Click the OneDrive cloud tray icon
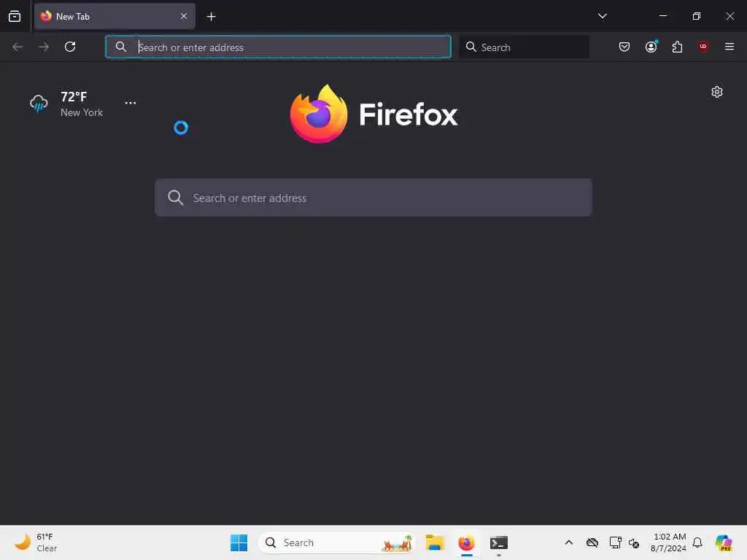Screen dimensions: 747x560 (x=592, y=542)
